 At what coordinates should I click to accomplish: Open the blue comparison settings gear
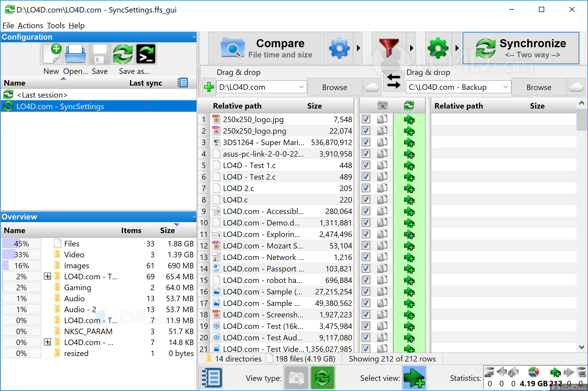(x=339, y=48)
